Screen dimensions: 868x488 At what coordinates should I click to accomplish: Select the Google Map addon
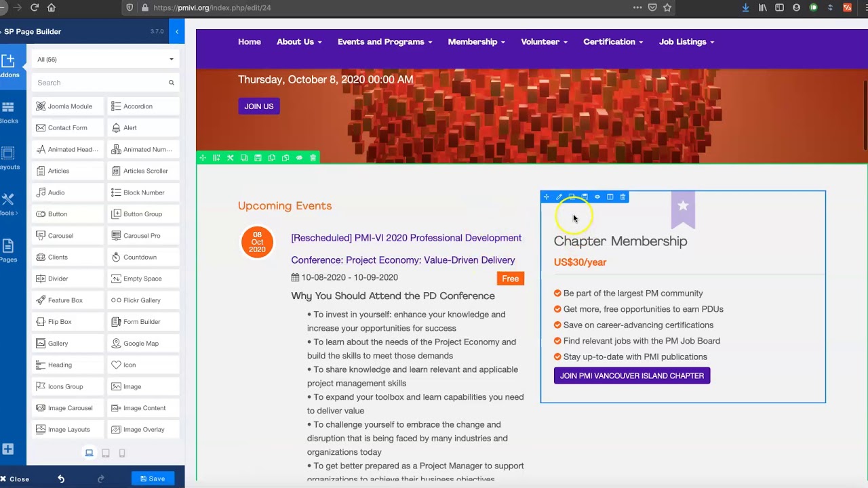[x=143, y=344]
